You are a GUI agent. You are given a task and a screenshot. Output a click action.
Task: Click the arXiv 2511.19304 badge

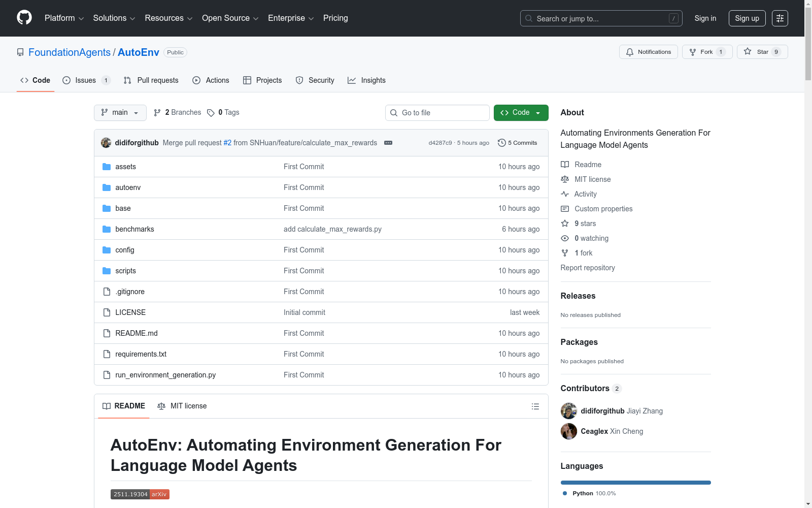[140, 494]
